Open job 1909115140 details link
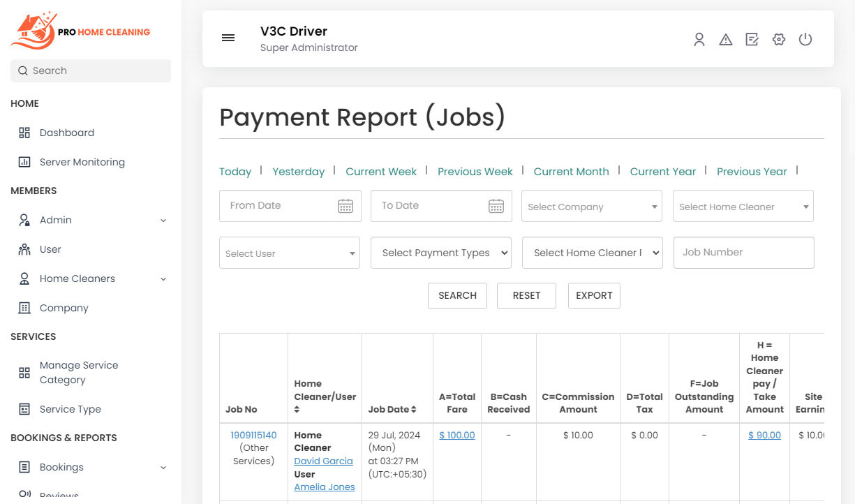 coord(253,435)
